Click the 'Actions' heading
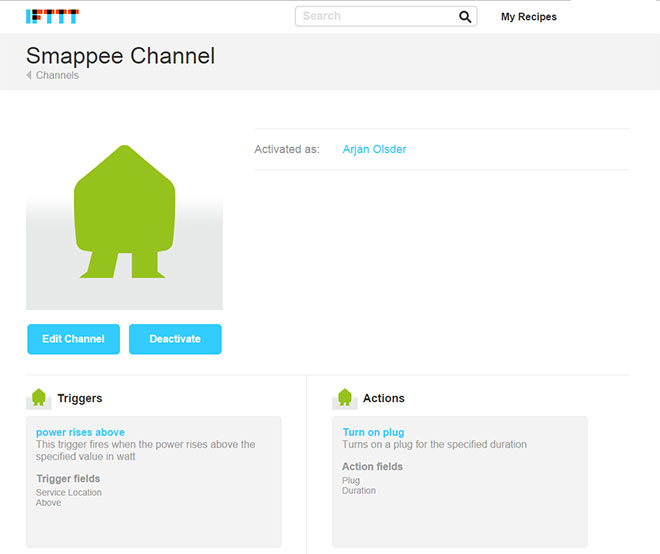 tap(384, 398)
